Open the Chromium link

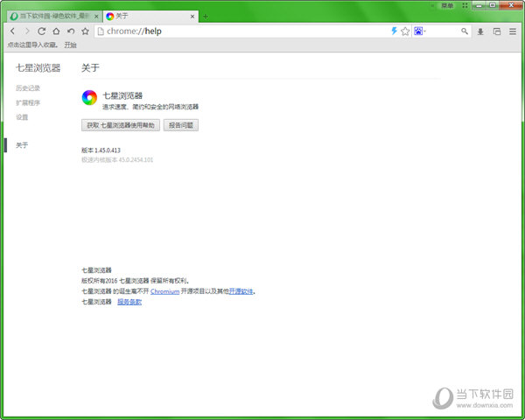164,291
